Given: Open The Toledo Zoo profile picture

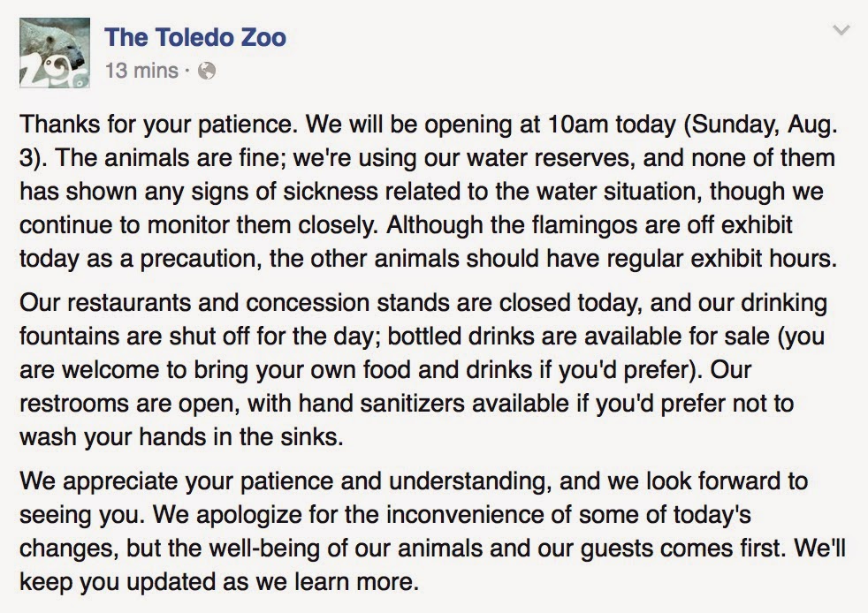Looking at the screenshot, I should tap(54, 53).
